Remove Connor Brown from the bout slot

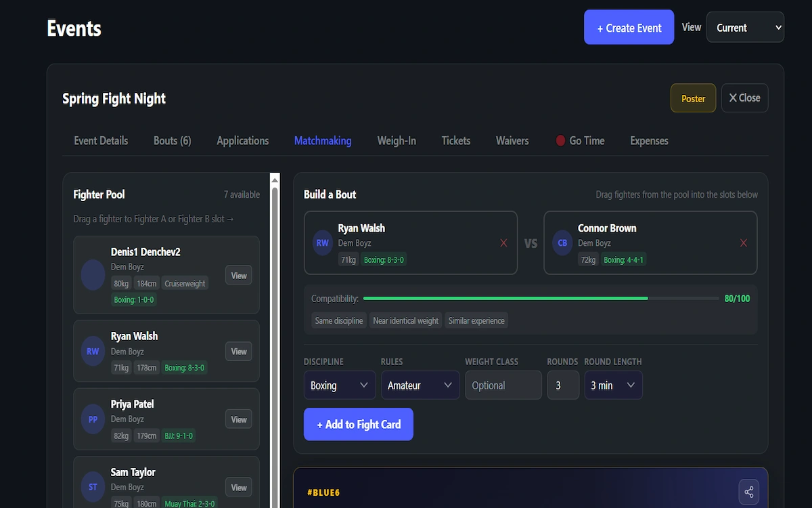point(744,243)
